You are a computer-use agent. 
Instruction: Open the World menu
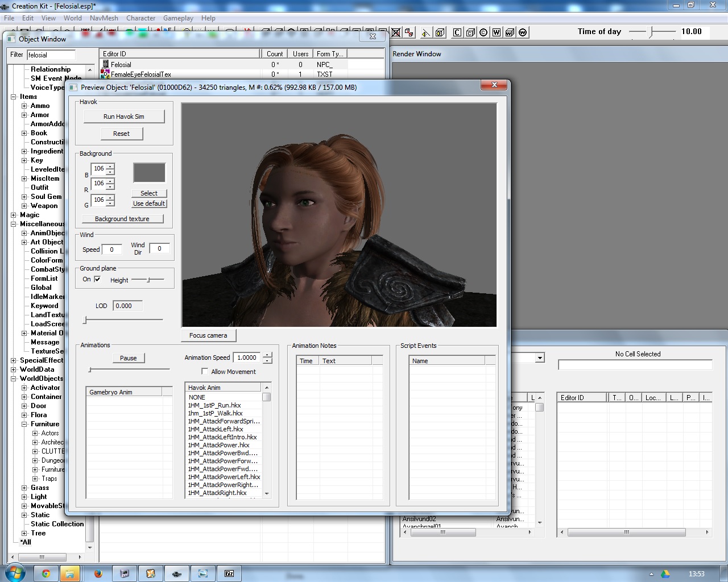[x=73, y=18]
